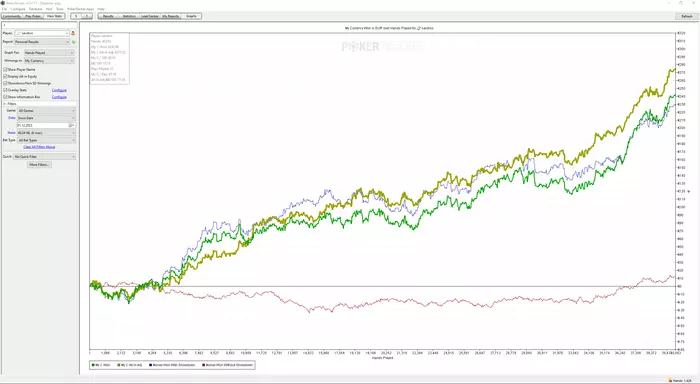The width and height of the screenshot is (700, 384).
Task: Open the Quick filter dropdown
Action: (x=45, y=157)
